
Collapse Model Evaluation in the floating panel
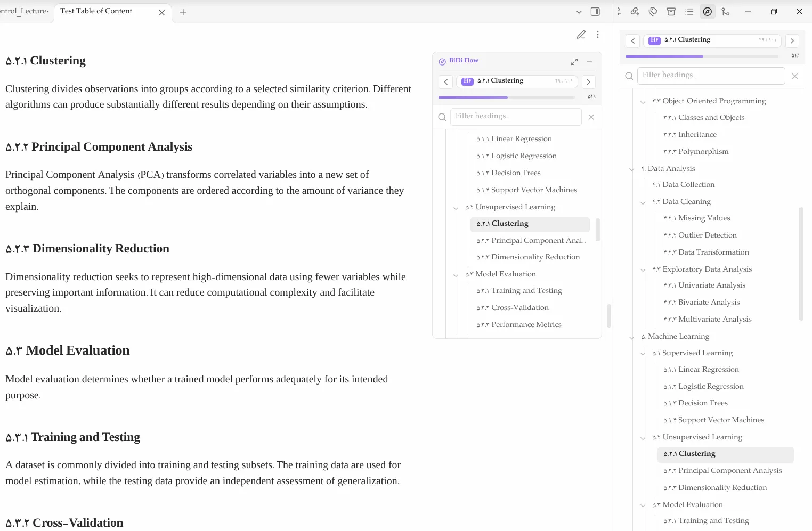coord(456,275)
